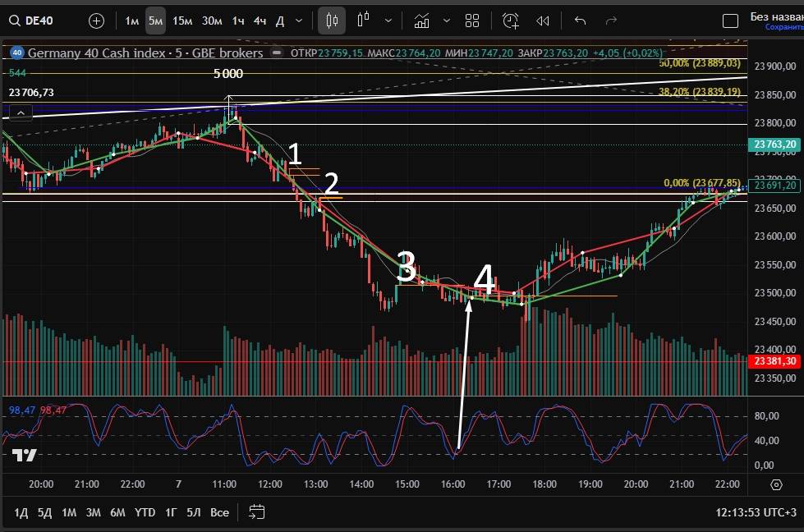The width and height of the screenshot is (804, 532).
Task: Select the 15м interval
Action: [182, 21]
